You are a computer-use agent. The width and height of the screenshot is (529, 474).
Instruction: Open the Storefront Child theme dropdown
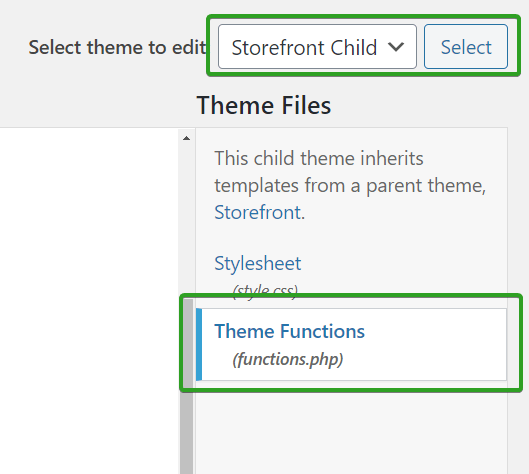[317, 47]
